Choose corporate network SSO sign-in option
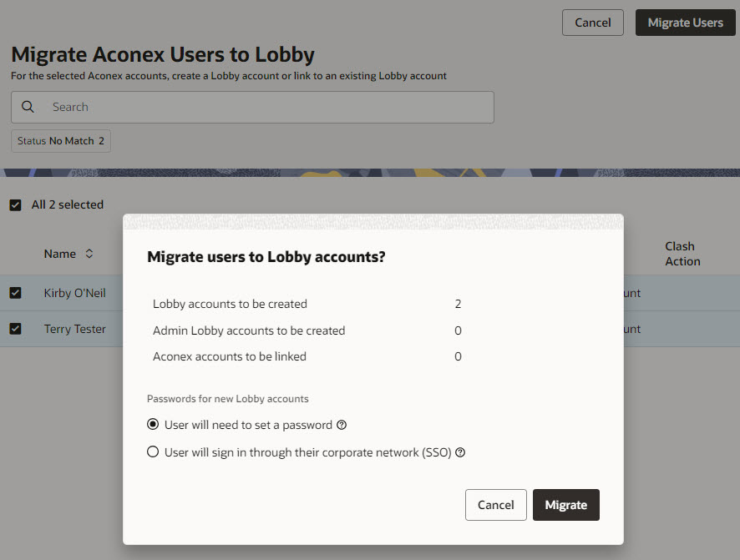The width and height of the screenshot is (740, 560). coord(153,452)
